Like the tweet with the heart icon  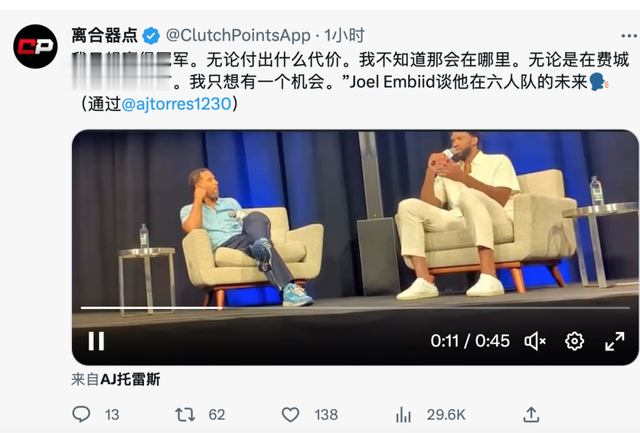(x=291, y=415)
